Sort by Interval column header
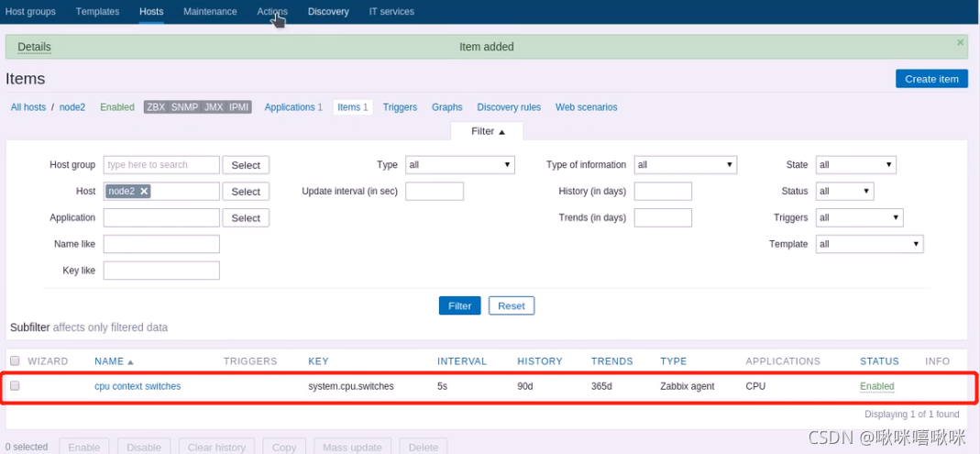Screen dimensions: 980x454 [462, 360]
